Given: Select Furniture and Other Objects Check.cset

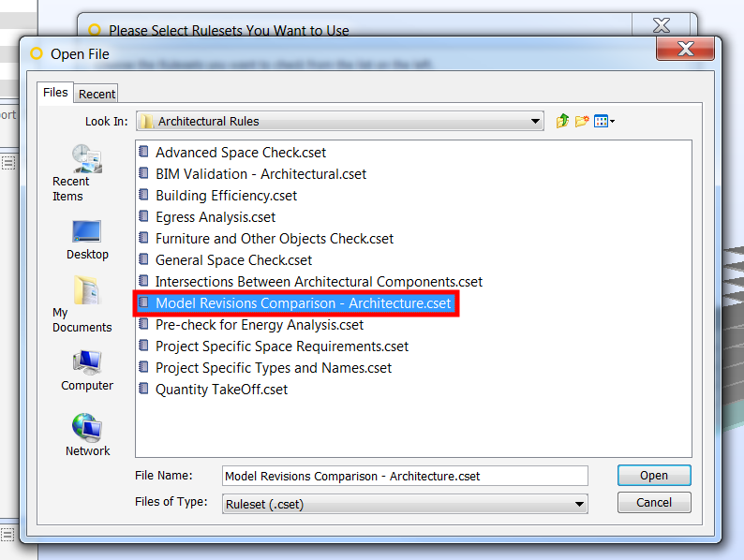Looking at the screenshot, I should coord(275,239).
